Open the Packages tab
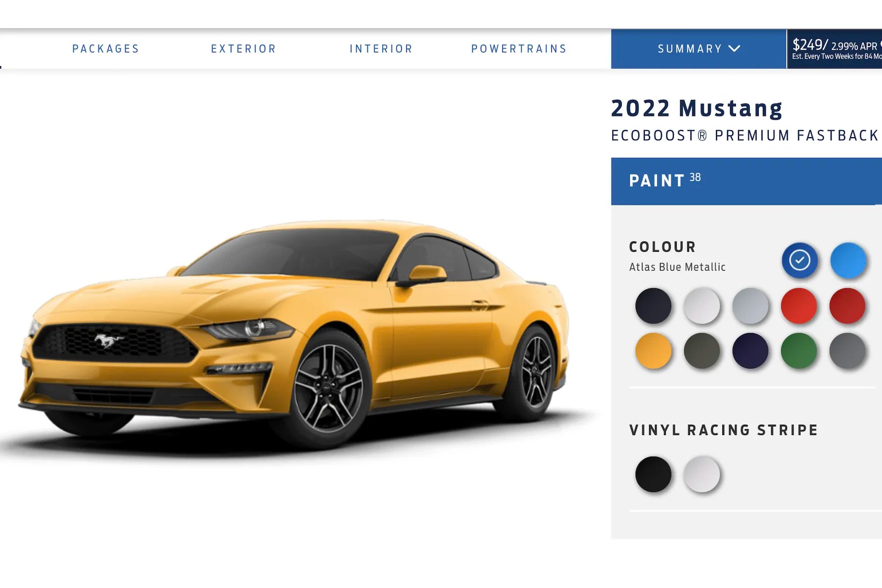882x588 pixels. tap(106, 49)
